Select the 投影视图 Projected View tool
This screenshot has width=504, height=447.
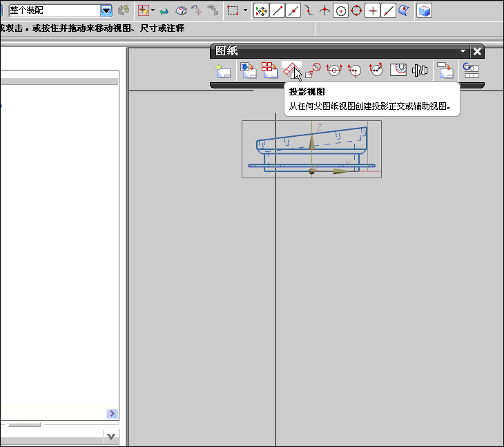tap(291, 70)
